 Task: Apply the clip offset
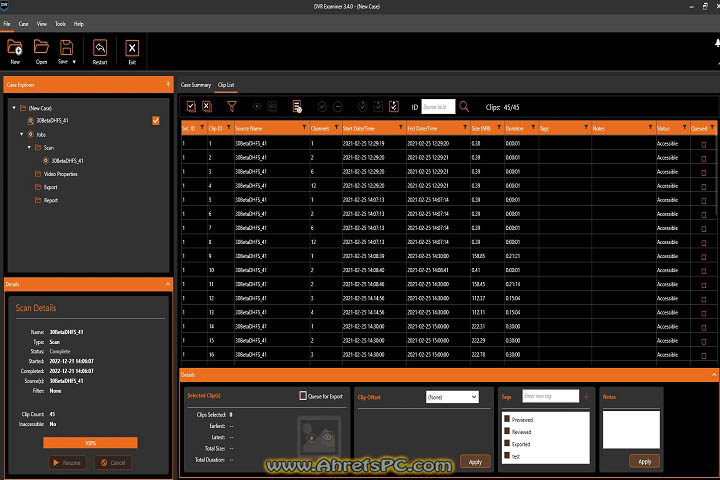[x=475, y=462]
